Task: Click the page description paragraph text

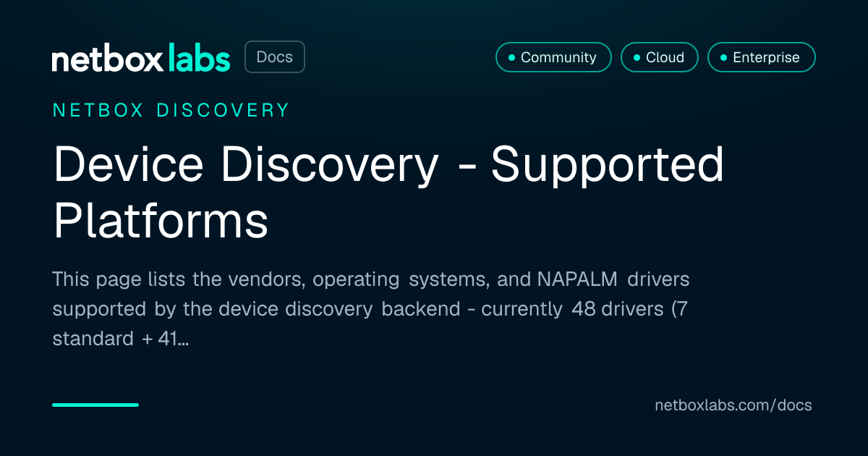Action: point(371,308)
